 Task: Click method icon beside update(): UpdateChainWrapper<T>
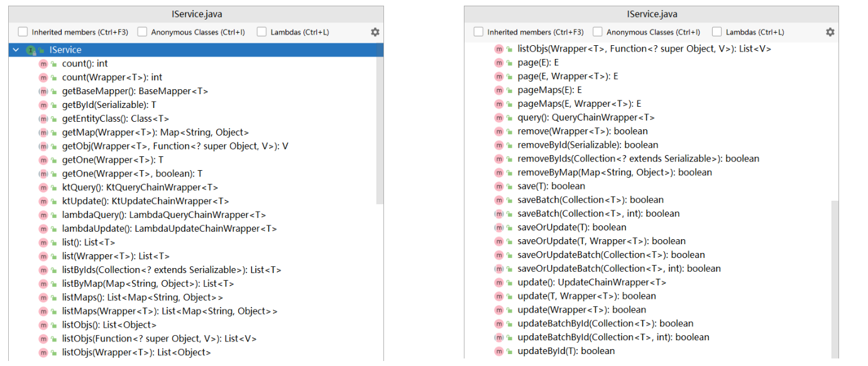point(499,283)
